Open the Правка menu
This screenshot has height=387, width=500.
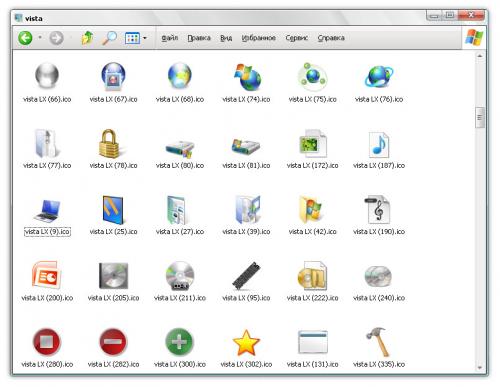[x=199, y=38]
